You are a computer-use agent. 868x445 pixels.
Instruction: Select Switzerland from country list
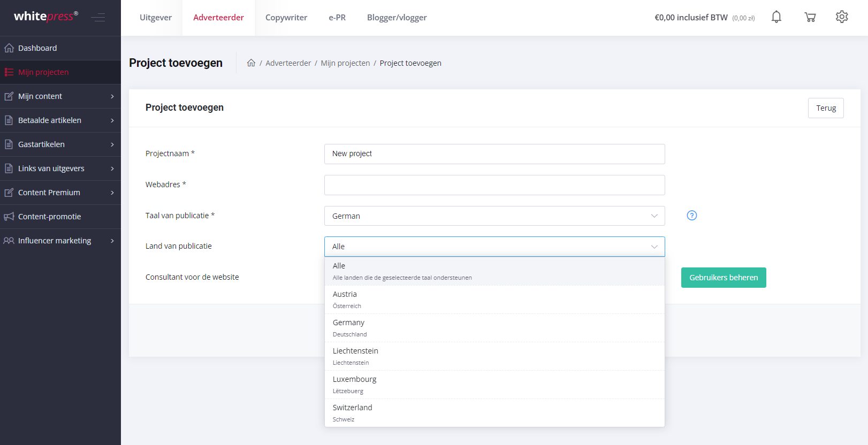pyautogui.click(x=494, y=413)
